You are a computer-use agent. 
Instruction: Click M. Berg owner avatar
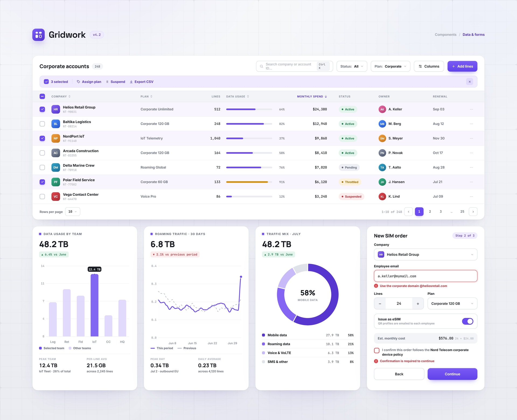[382, 124]
